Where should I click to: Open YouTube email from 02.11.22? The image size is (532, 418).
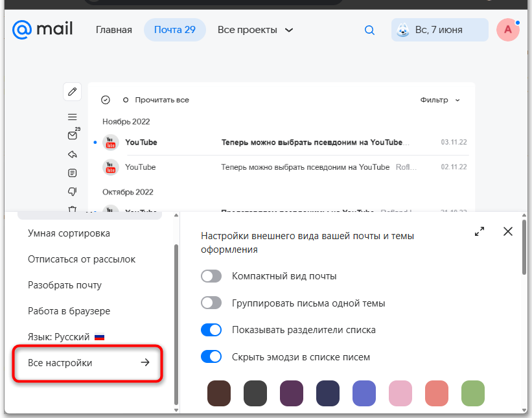[282, 167]
